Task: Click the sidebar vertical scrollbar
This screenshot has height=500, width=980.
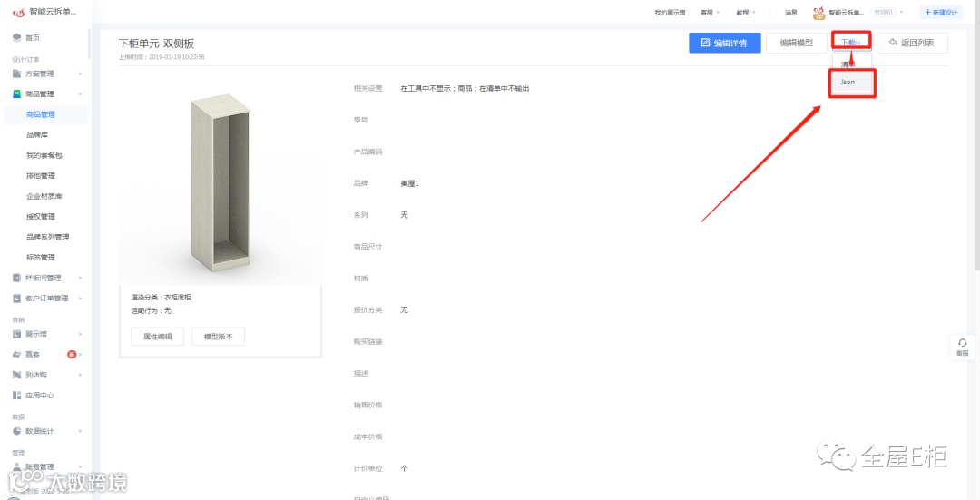Action: tap(89, 44)
